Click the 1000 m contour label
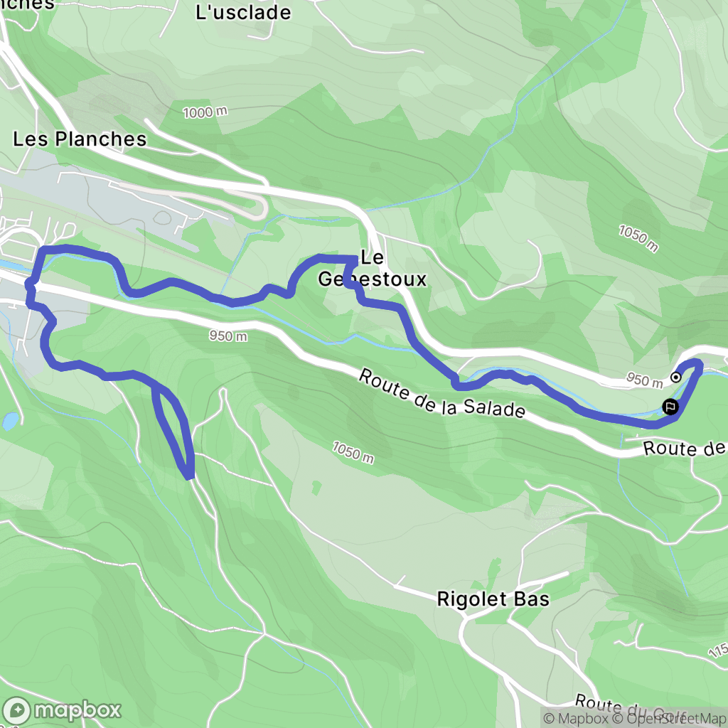 pyautogui.click(x=205, y=112)
